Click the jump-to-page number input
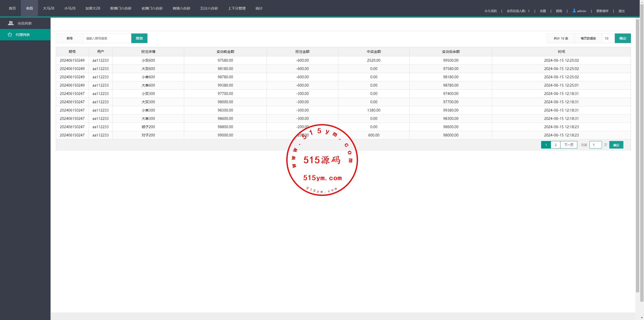The height and width of the screenshot is (320, 644). 595,145
